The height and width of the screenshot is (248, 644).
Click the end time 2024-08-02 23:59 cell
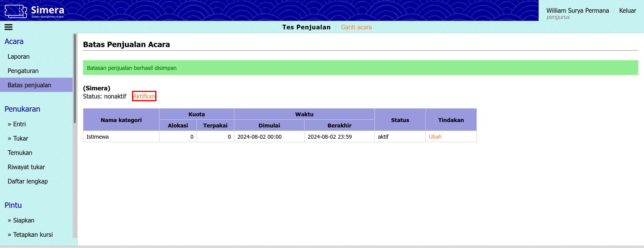pos(339,137)
